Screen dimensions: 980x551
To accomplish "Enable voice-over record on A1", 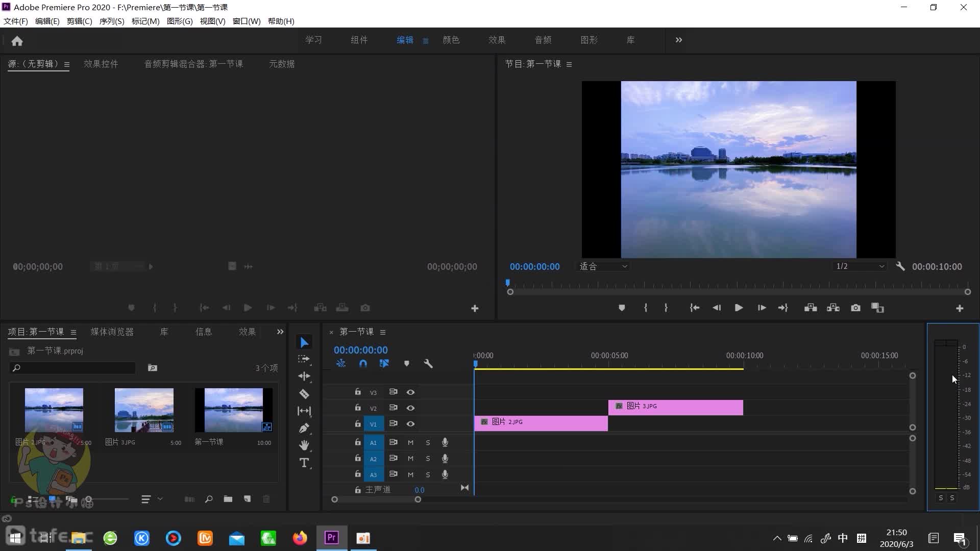I will (x=445, y=442).
